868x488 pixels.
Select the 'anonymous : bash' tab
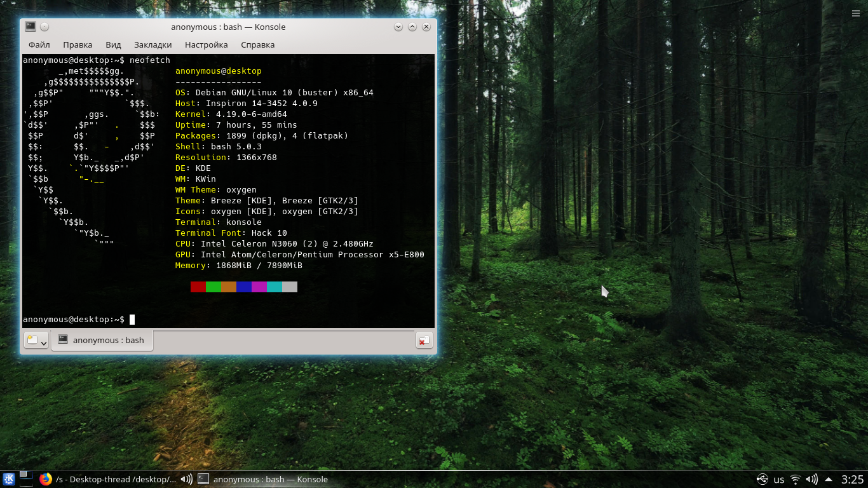tap(102, 340)
